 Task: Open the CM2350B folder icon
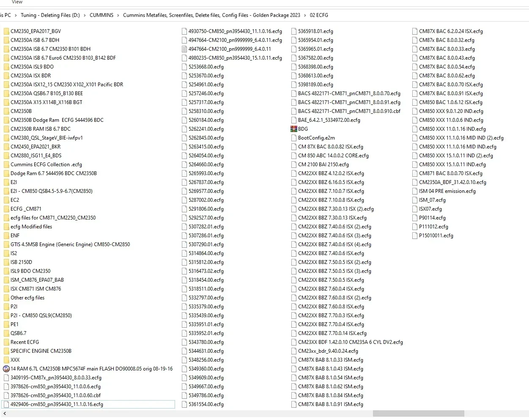pos(6,111)
